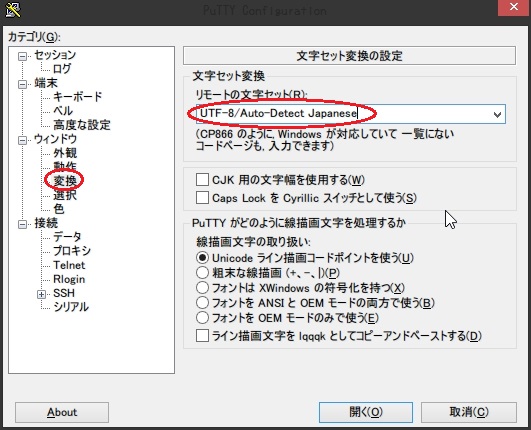Click the 文字セット変換の設定 header
Viewport: 531px width, 430px height.
pyautogui.click(x=349, y=56)
